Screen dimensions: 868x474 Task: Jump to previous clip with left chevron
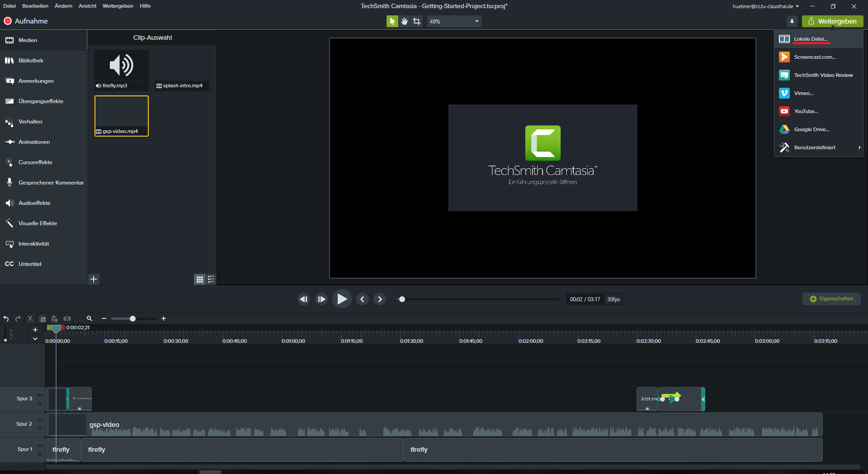tap(362, 299)
